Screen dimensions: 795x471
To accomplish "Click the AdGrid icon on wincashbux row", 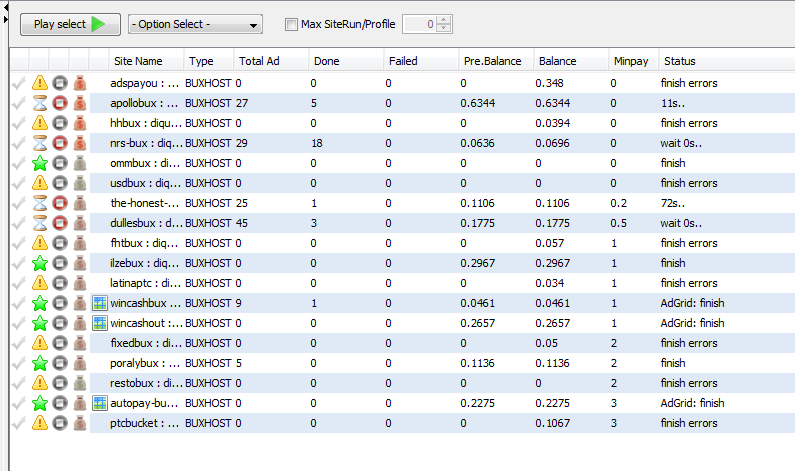I will 99,303.
